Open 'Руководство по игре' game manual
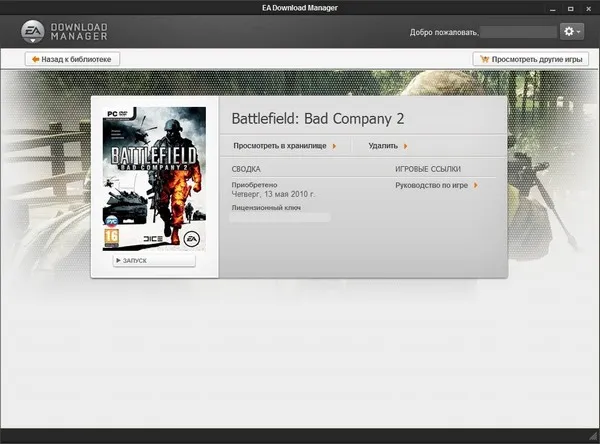 coord(432,185)
